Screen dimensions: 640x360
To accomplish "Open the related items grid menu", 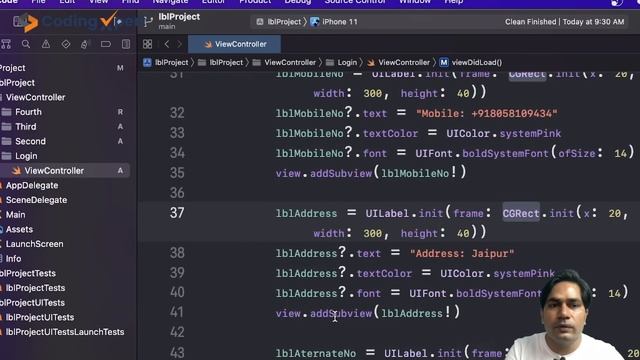I will pyautogui.click(x=147, y=44).
